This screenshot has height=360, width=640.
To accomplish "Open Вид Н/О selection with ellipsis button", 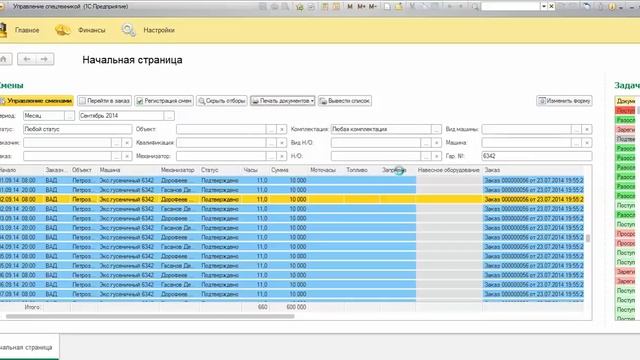I will tap(426, 143).
